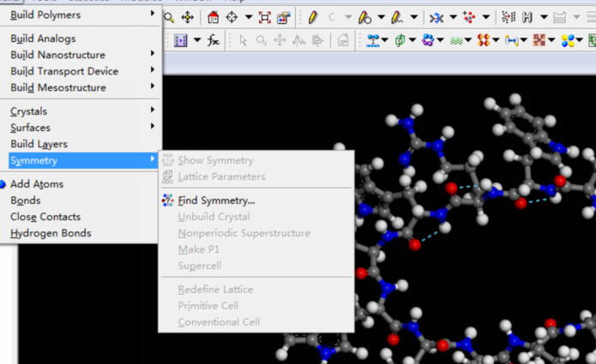Click Supercell submenu entry
Viewport: 596px width, 364px height.
[x=256, y=266]
